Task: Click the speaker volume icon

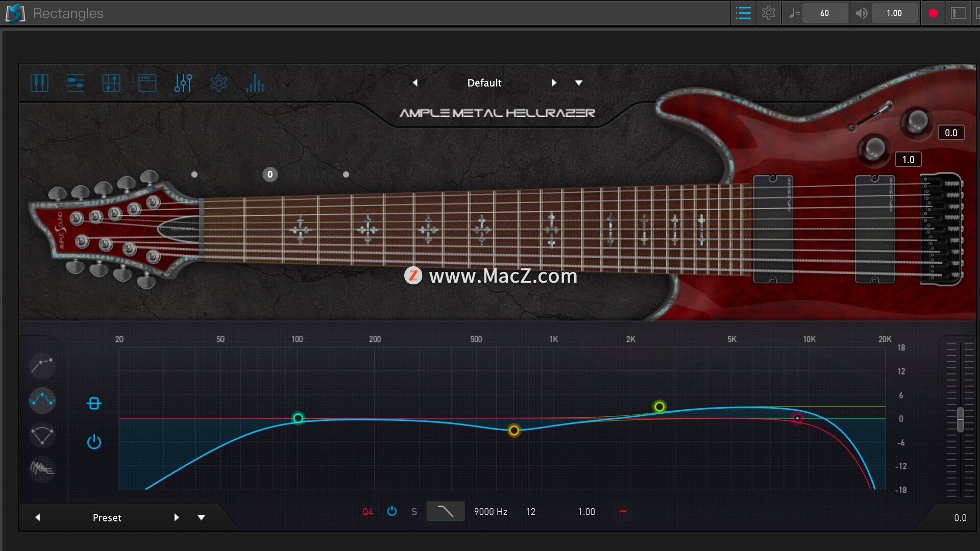Action: coord(862,13)
